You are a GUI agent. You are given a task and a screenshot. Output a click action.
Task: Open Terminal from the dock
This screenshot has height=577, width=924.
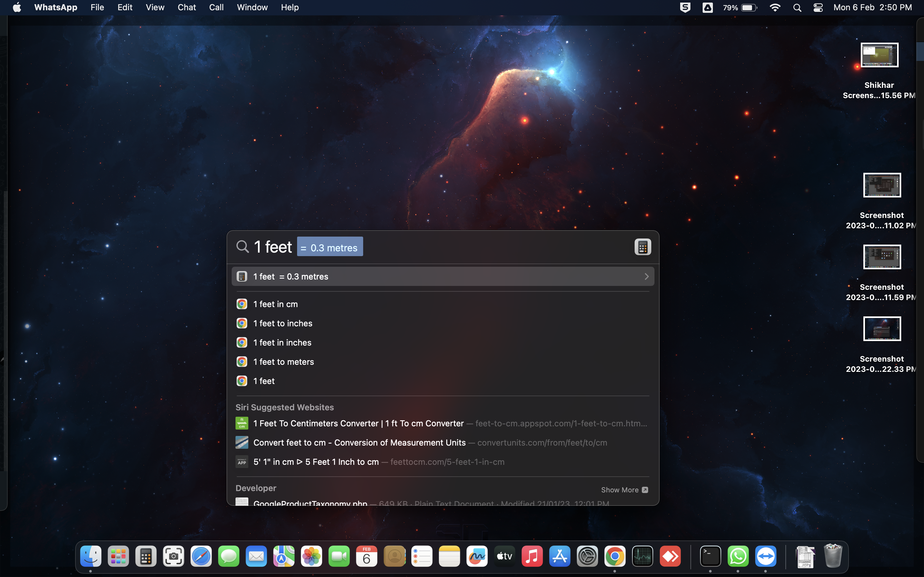[710, 556]
